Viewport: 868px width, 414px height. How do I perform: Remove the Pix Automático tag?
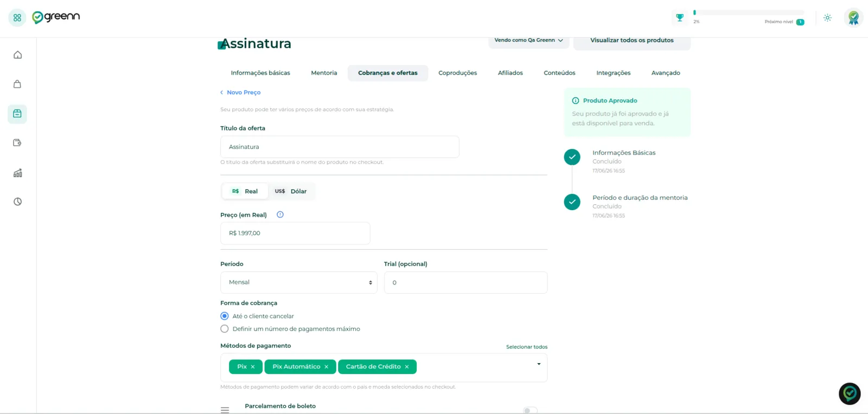[327, 367]
